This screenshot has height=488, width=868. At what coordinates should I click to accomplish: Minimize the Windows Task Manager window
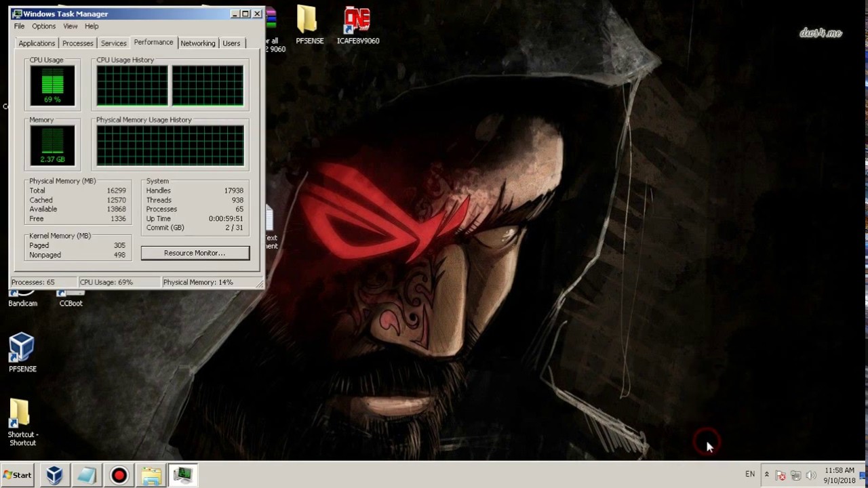click(x=235, y=14)
